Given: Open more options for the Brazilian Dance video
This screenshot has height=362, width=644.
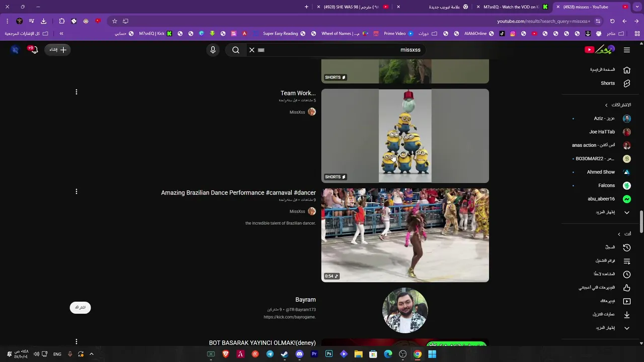Looking at the screenshot, I should [76, 192].
